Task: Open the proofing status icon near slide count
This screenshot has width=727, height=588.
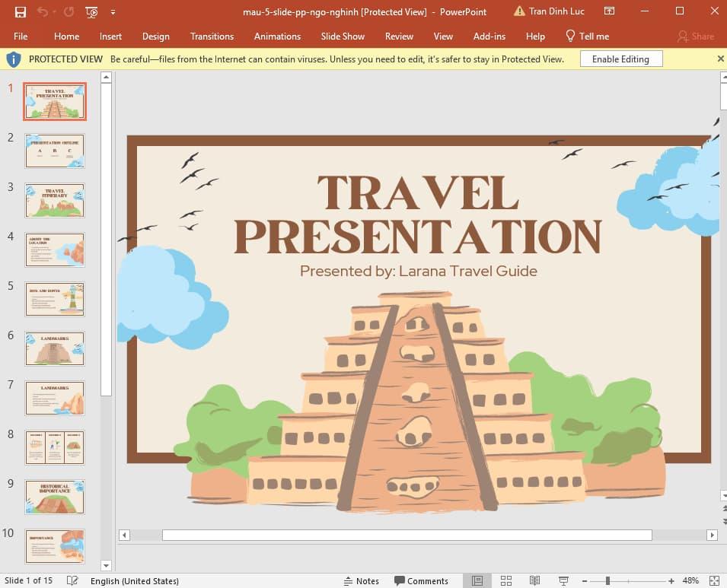Action: [72, 580]
